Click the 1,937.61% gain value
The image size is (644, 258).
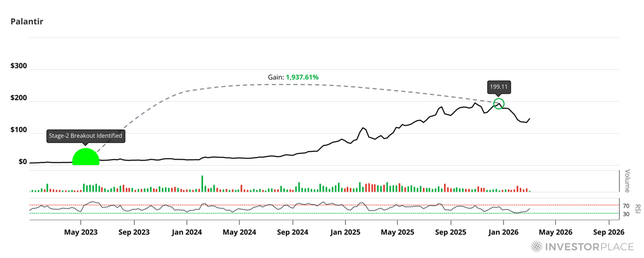(302, 77)
